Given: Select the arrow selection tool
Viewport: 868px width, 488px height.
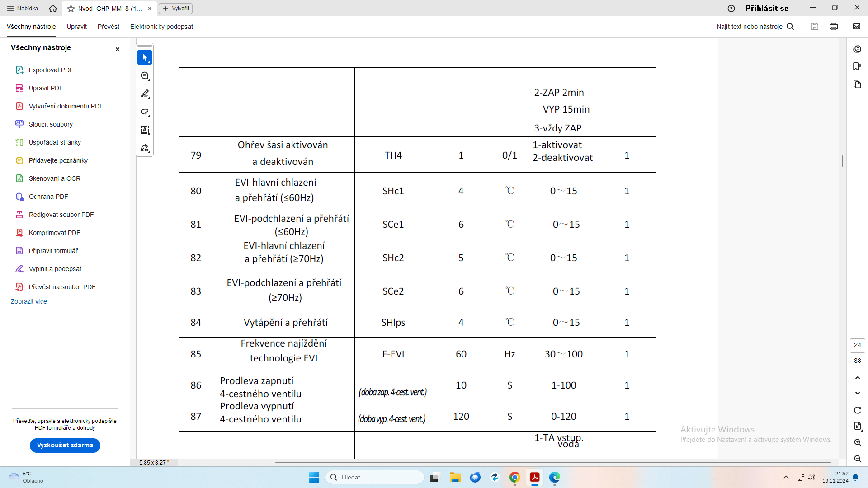Looking at the screenshot, I should pyautogui.click(x=145, y=58).
